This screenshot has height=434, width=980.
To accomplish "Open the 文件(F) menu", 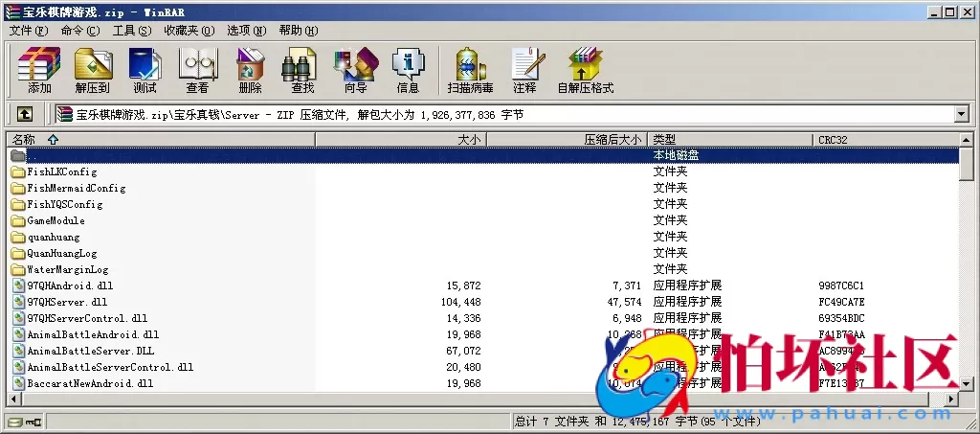I will (x=29, y=31).
